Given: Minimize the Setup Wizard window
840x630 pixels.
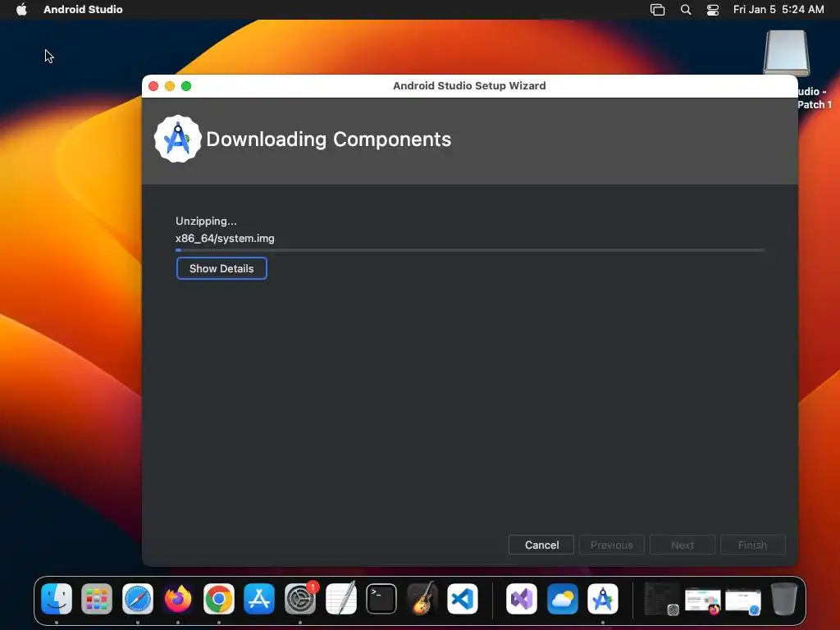Looking at the screenshot, I should click(170, 86).
